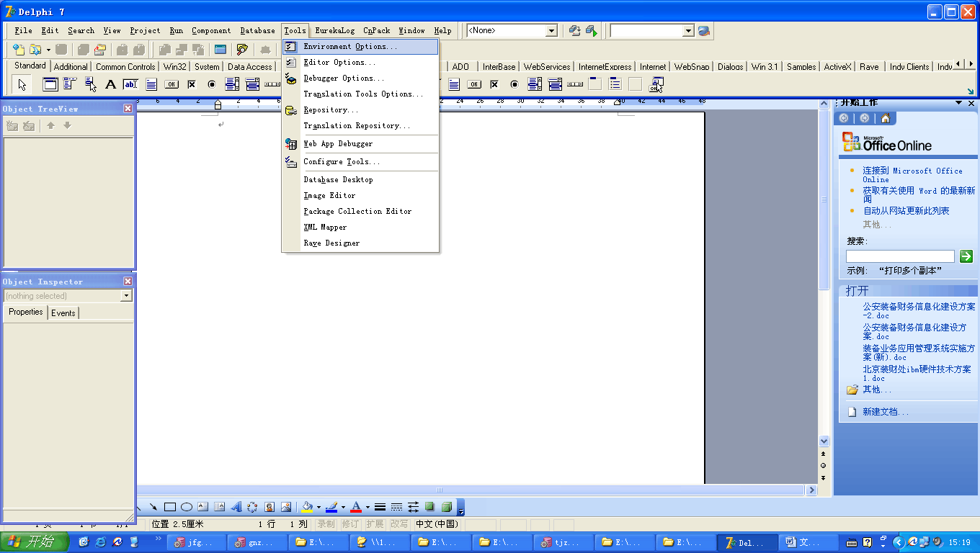Open the Fill Color dropdown arrow
980x553 pixels.
[318, 507]
